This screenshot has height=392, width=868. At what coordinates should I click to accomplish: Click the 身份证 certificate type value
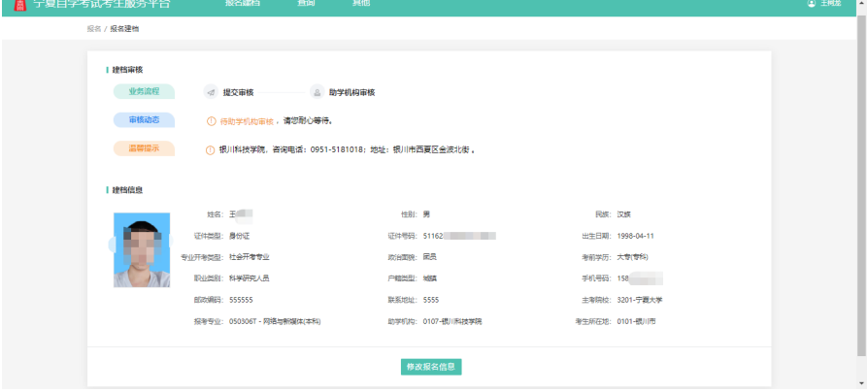pos(239,236)
